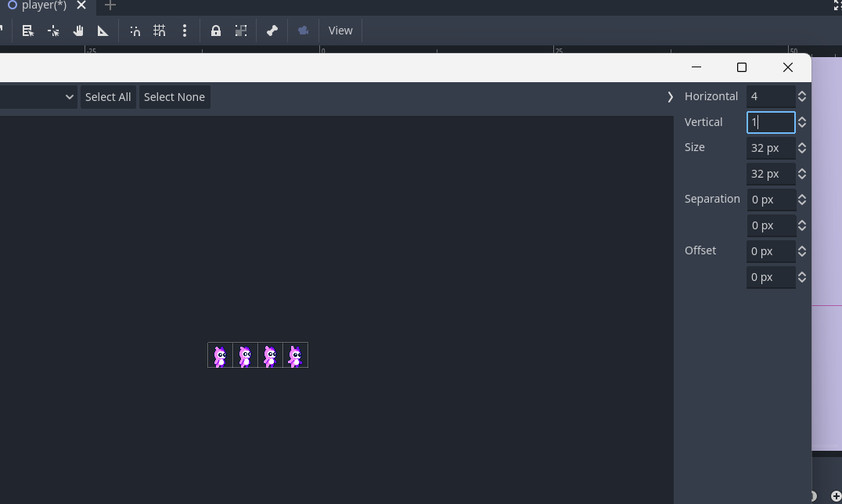
Task: Adjust second Separation stepper arrows
Action: pos(802,225)
